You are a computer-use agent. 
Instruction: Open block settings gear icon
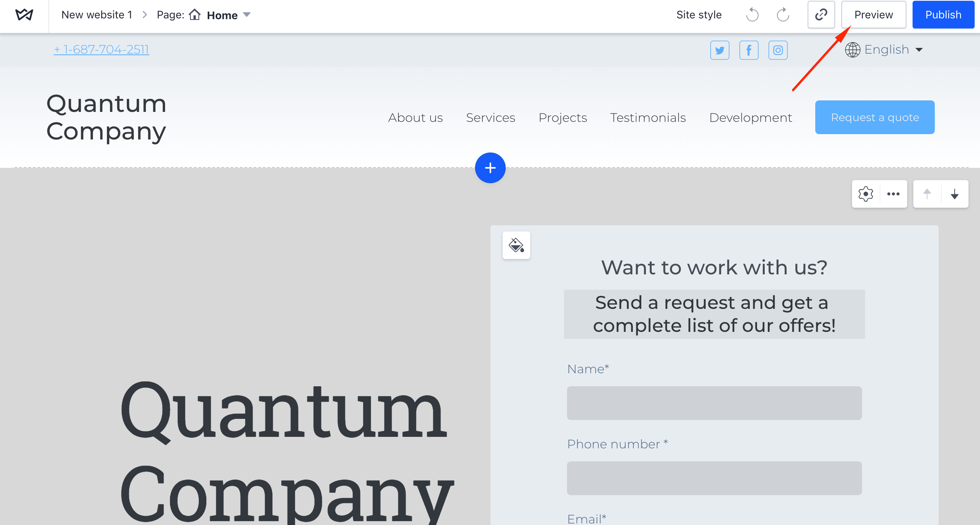[x=865, y=194]
